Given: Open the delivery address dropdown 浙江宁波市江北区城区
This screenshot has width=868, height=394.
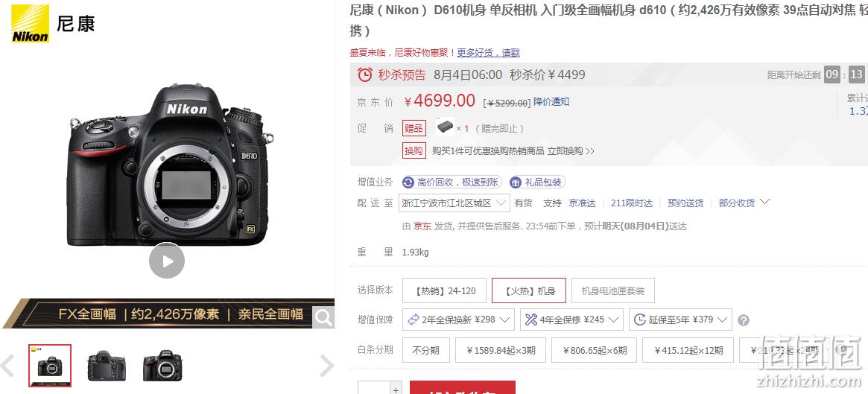Looking at the screenshot, I should [x=454, y=203].
